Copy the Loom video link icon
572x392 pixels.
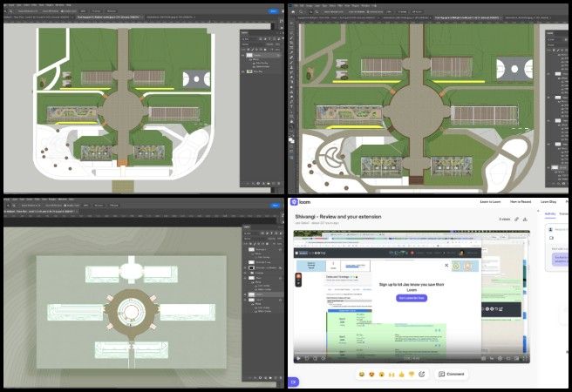pos(516,220)
